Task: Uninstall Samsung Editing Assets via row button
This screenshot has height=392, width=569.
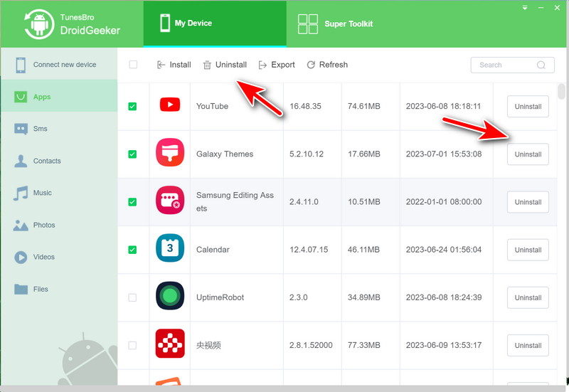Action: [528, 202]
